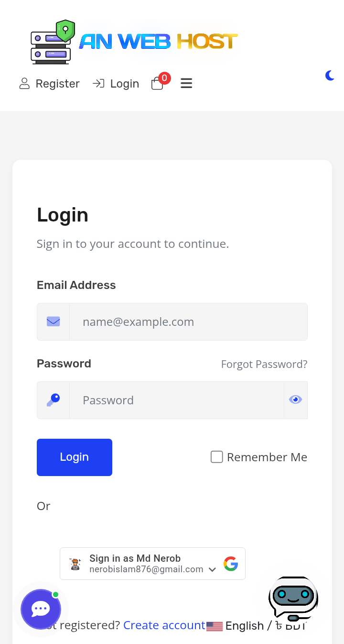Expand the Google account chooser chevron
This screenshot has height=644, width=344.
[x=213, y=569]
